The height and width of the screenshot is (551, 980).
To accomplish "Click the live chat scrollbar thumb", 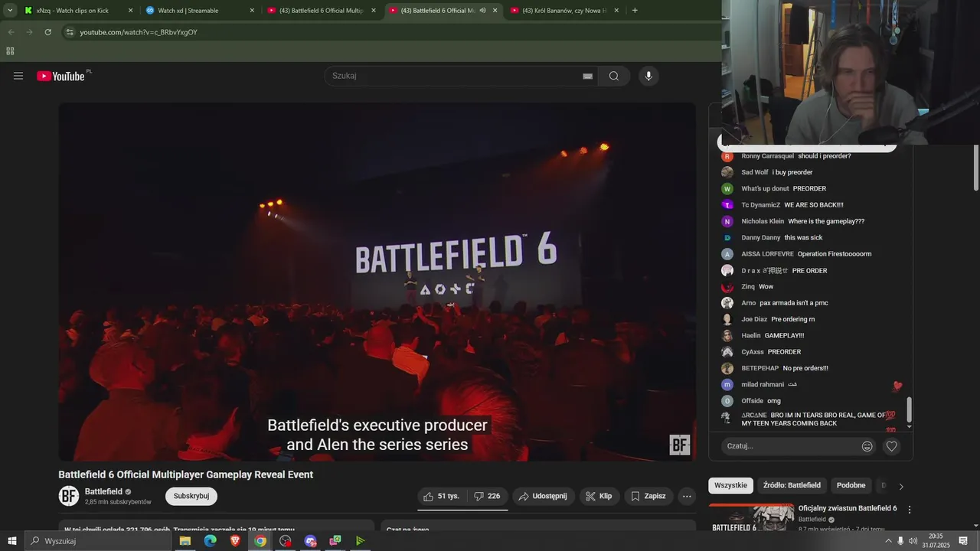I will click(910, 409).
